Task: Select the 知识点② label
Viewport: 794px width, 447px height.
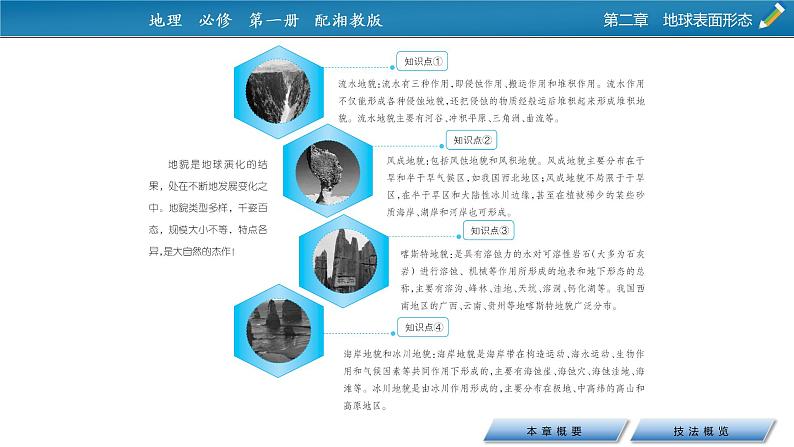Action: (x=471, y=140)
